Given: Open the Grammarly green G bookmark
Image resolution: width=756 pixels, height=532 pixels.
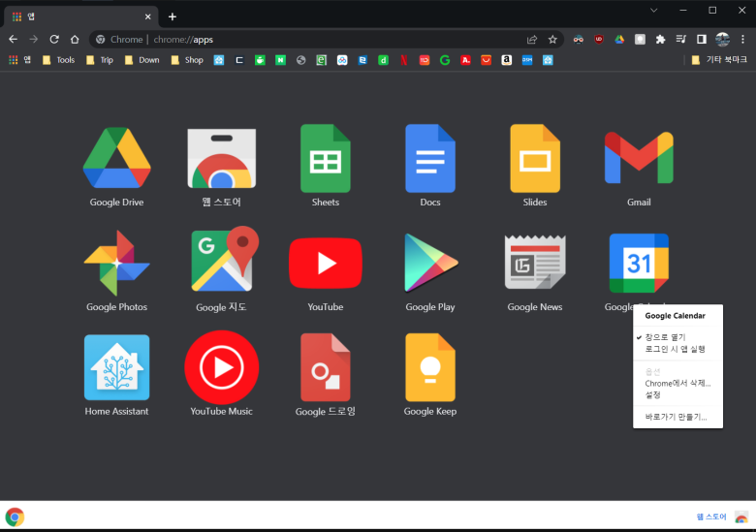Looking at the screenshot, I should pos(445,60).
